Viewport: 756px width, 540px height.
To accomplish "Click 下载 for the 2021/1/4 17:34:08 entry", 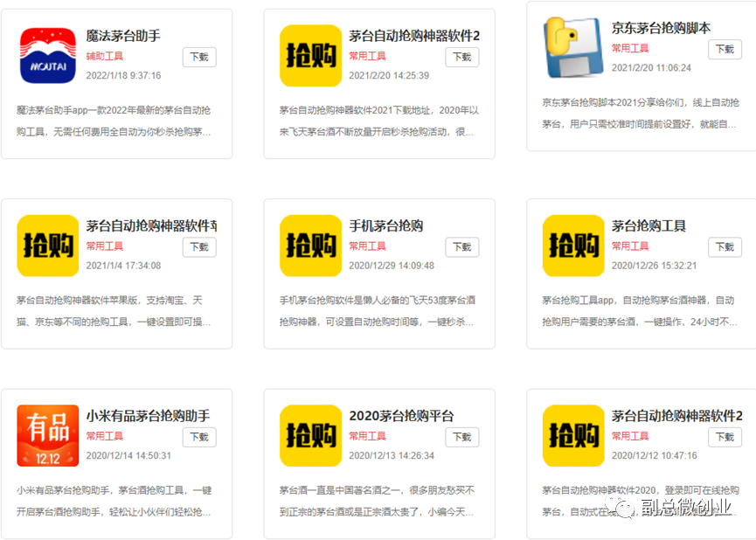I will point(199,247).
